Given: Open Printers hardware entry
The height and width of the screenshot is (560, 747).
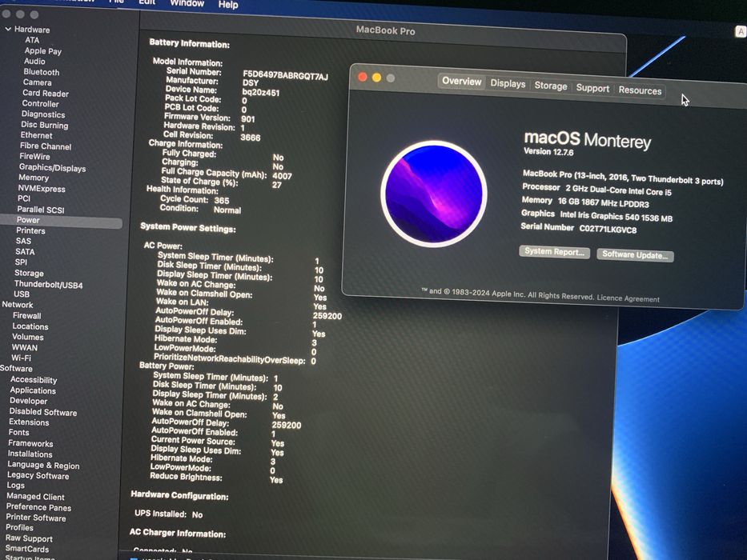Looking at the screenshot, I should 30,230.
